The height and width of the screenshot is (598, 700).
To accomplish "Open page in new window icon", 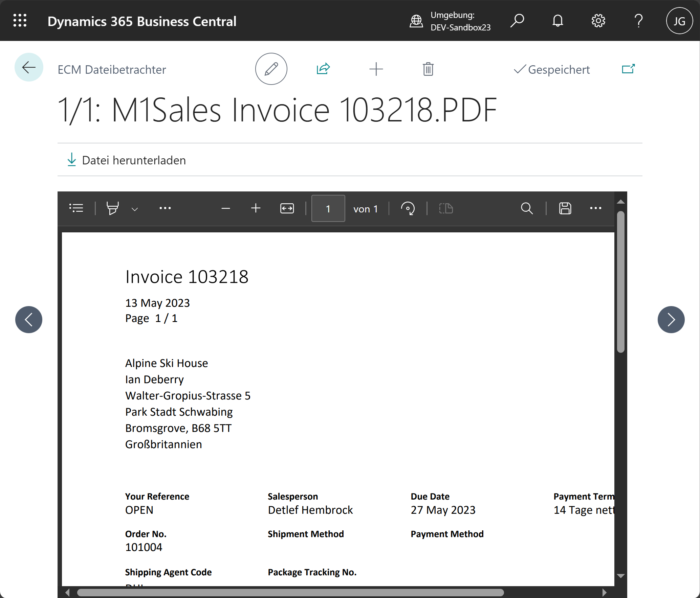I will click(628, 69).
